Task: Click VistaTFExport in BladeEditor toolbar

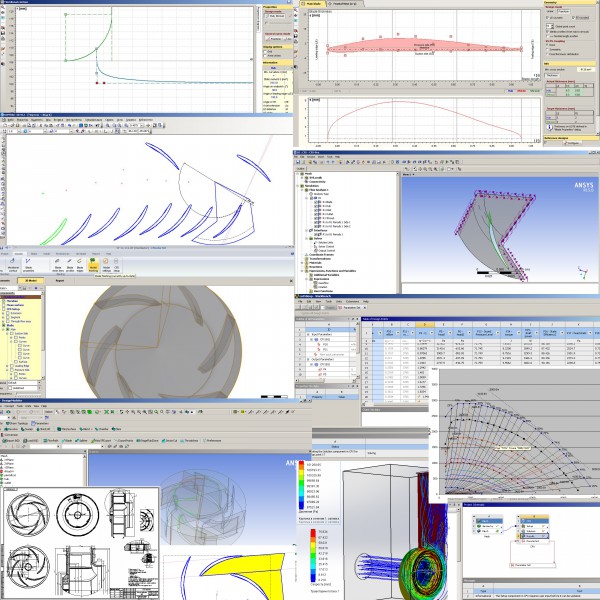Action: point(101,441)
